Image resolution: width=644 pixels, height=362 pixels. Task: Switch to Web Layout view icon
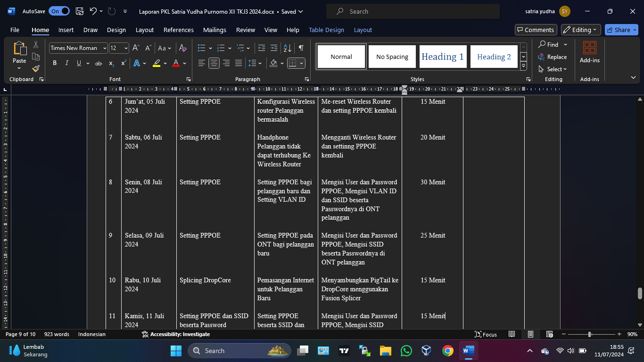[x=549, y=334]
